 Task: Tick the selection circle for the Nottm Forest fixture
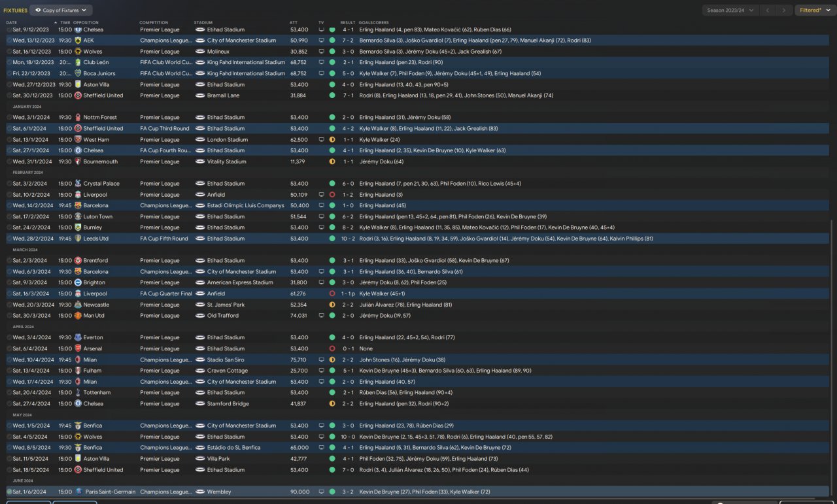click(9, 118)
